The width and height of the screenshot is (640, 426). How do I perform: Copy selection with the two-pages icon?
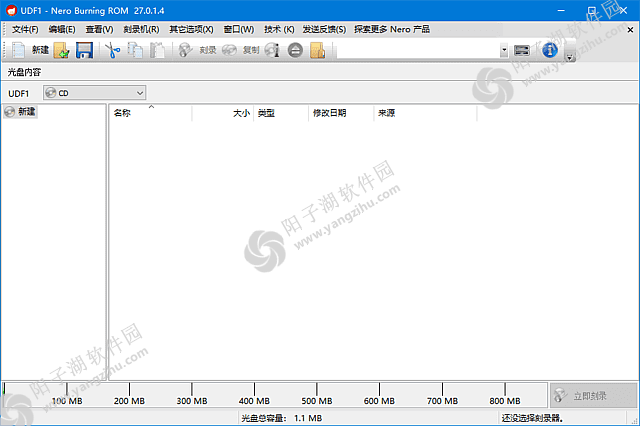(135, 50)
